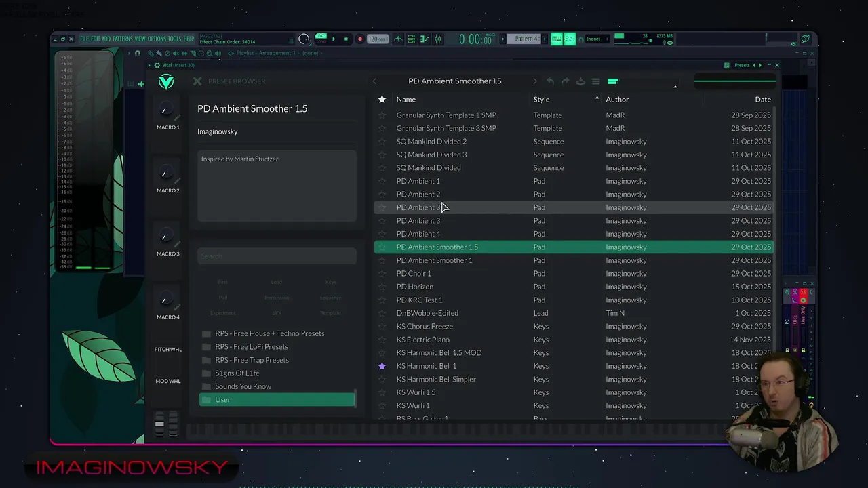Screen dimensions: 868x488
Task: Open RPS - Free House + Techno Presets folder
Action: click(x=277, y=333)
